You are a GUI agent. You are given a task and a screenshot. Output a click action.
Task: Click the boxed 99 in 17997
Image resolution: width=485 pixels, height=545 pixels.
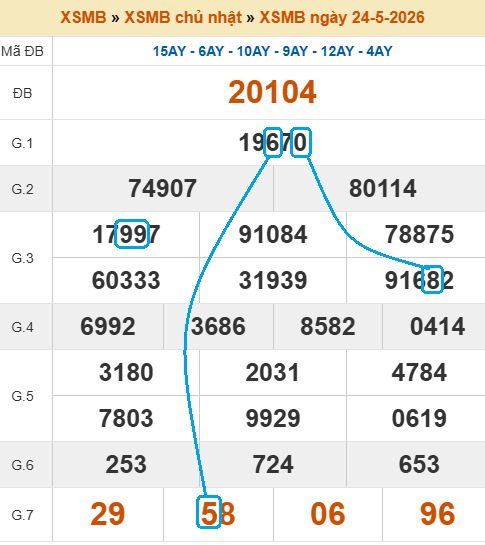point(132,234)
